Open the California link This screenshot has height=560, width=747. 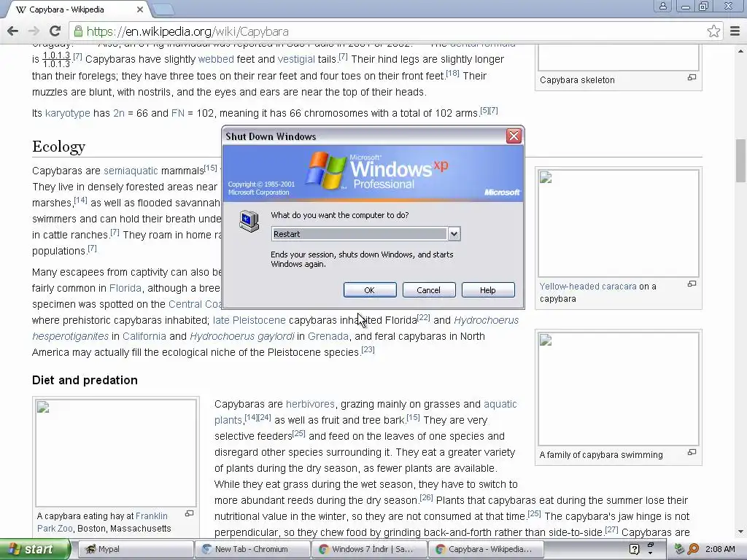click(x=144, y=336)
